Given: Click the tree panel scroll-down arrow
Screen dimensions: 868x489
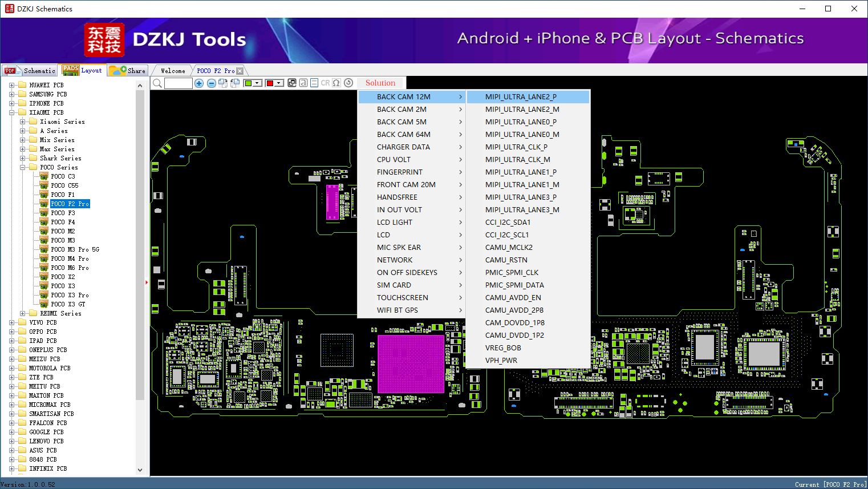Looking at the screenshot, I should (140, 470).
